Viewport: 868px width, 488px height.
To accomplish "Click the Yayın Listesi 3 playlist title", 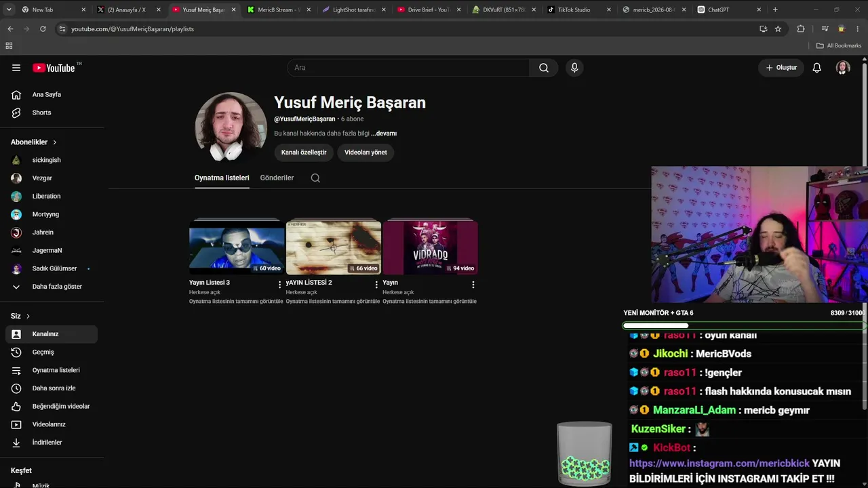I will pyautogui.click(x=210, y=283).
